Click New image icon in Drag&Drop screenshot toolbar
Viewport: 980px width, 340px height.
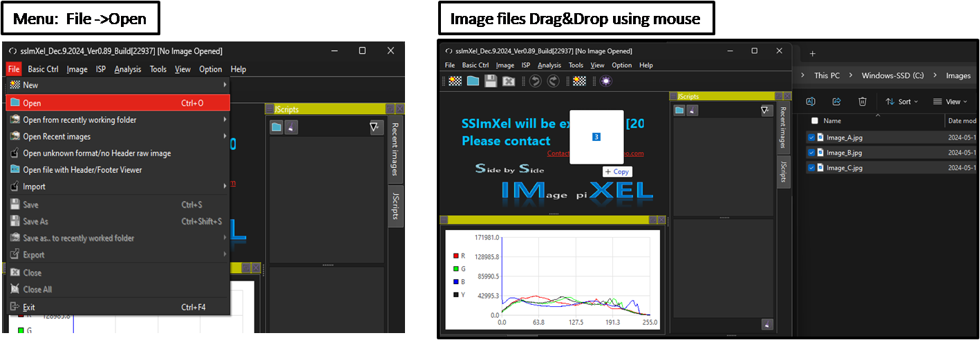455,81
